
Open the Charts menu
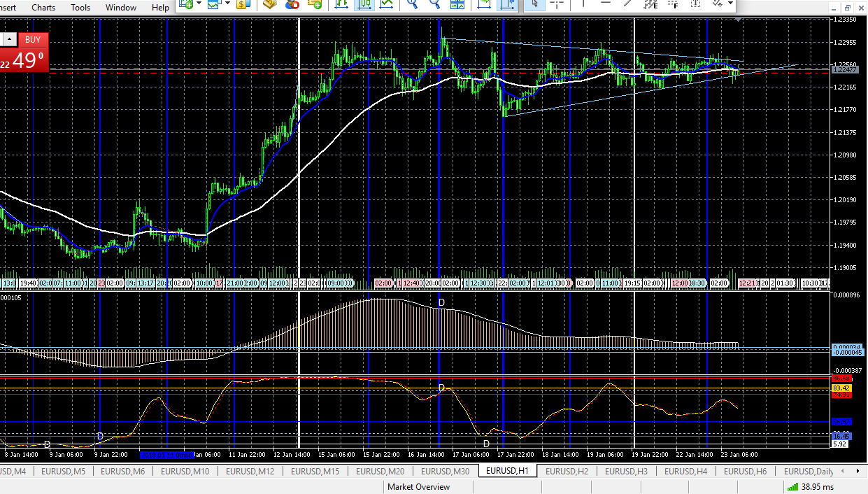[x=43, y=7]
